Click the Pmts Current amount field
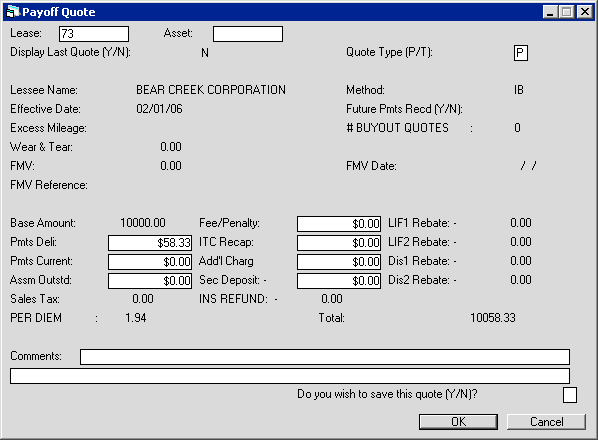Viewport: 598px width, 440px height. 150,262
